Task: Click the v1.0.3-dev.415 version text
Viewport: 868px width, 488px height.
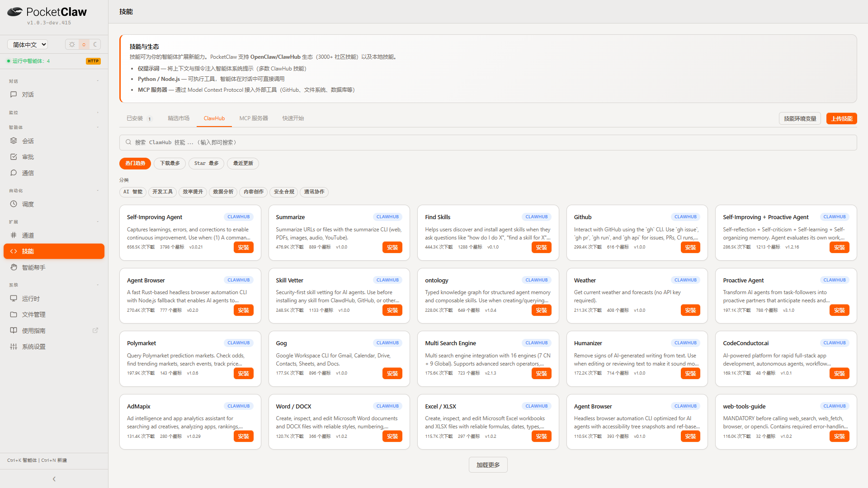Action: (49, 23)
